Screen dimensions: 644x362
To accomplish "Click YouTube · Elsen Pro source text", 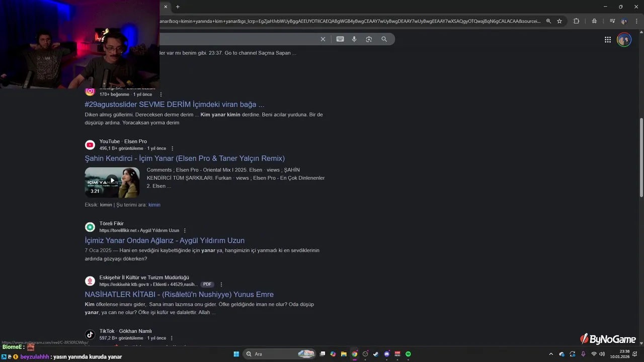I will [123, 141].
